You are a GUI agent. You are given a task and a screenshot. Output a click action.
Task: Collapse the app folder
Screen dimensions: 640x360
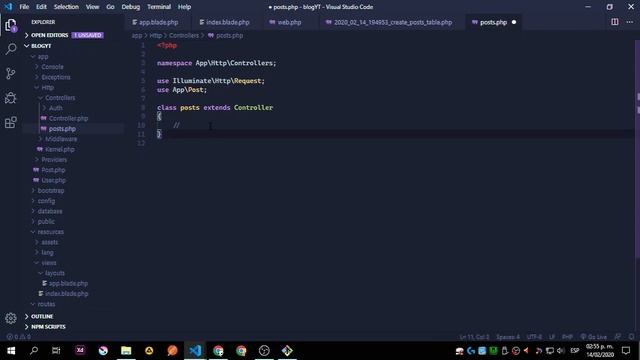pos(42,57)
